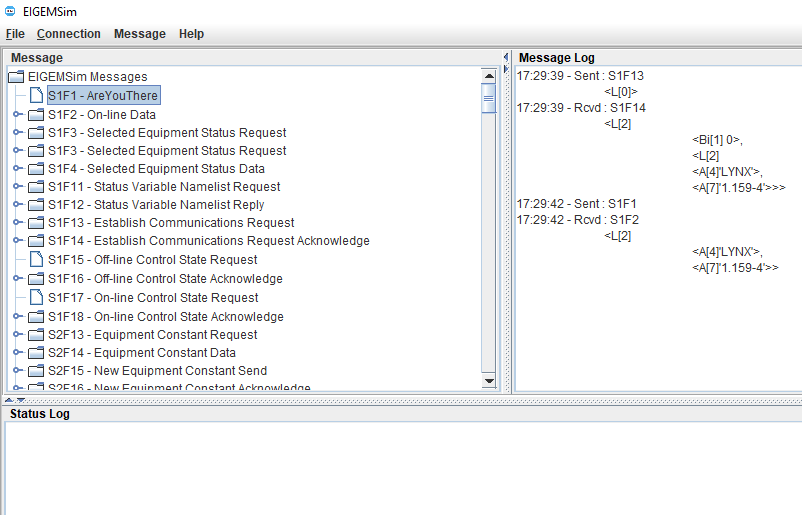Viewport: 802px width, 515px height.
Task: Click the S1F17 On-line Control State Request document icon
Action: (x=36, y=298)
